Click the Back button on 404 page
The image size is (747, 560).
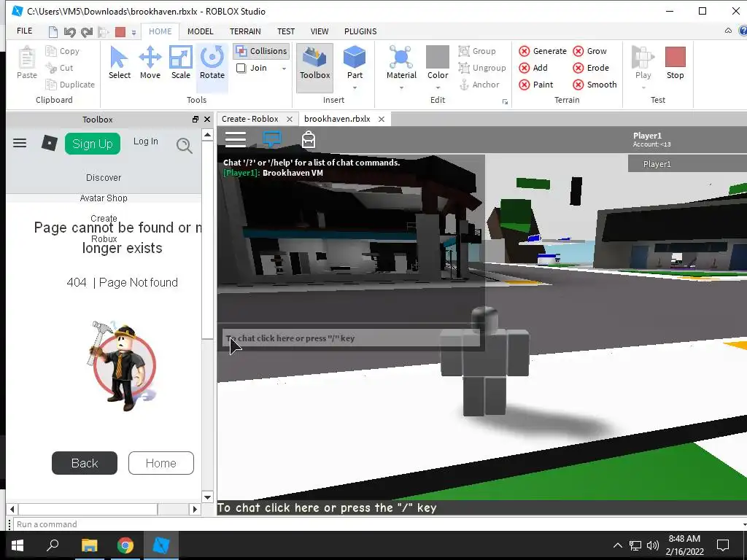[85, 463]
